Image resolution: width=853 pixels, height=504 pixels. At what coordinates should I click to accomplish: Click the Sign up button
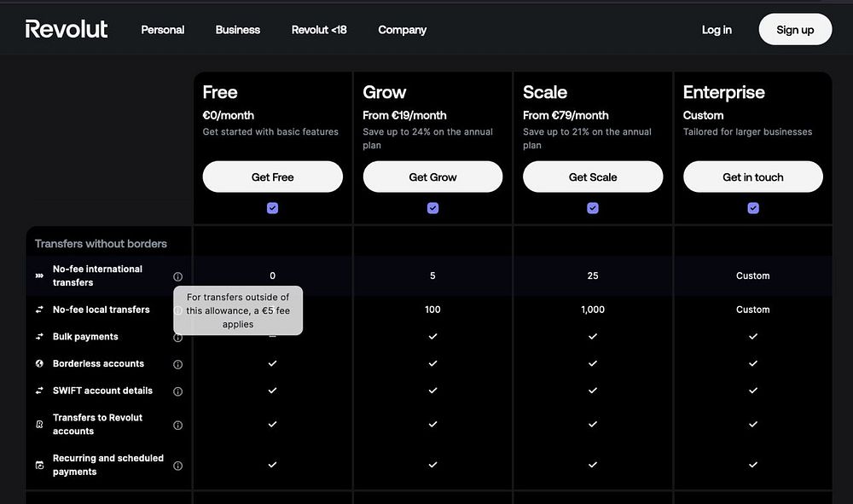(x=795, y=30)
